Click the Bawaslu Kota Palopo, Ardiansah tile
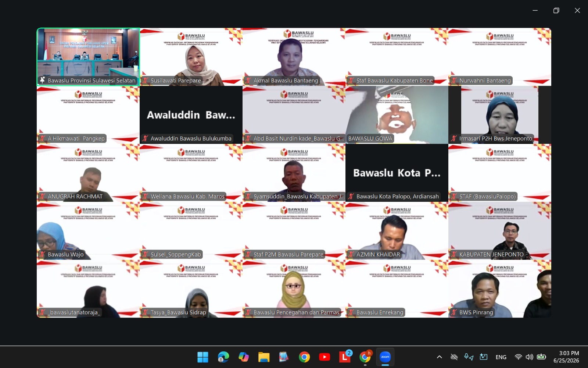This screenshot has height=368, width=588. point(397,173)
